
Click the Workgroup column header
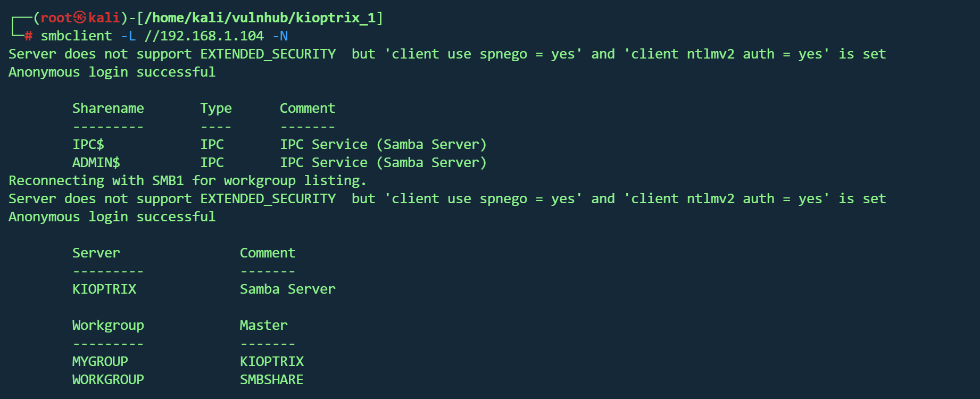(108, 326)
